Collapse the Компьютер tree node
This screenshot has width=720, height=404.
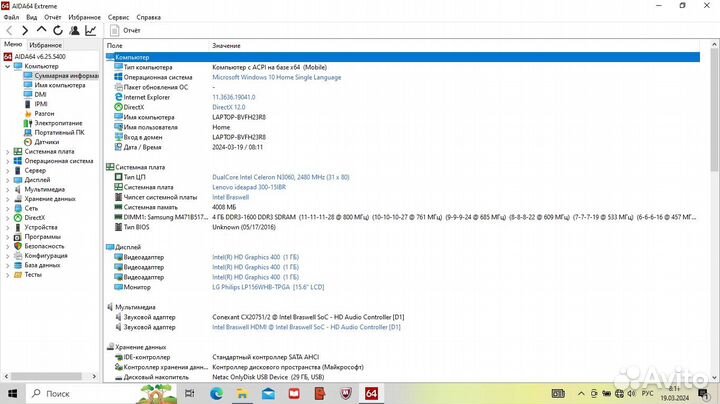(x=7, y=66)
